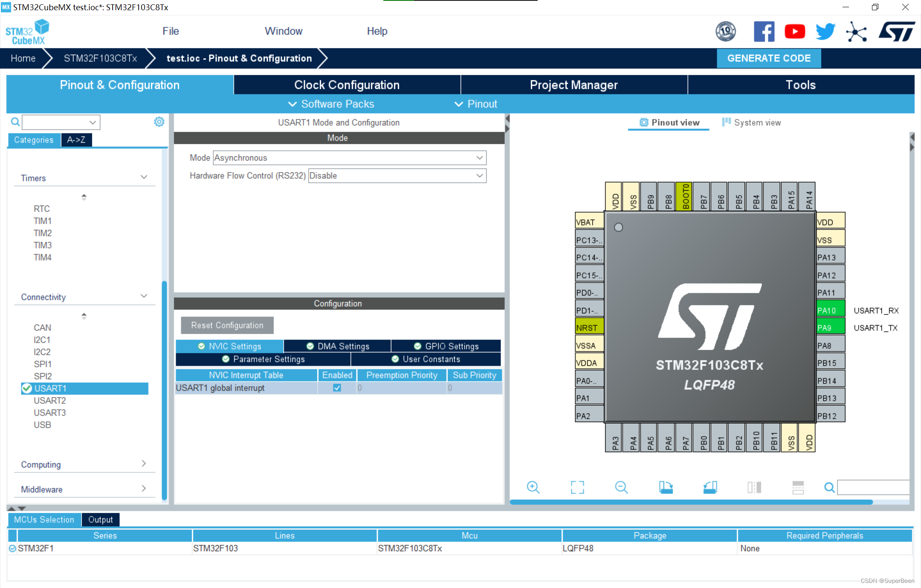The width and height of the screenshot is (921, 588).
Task: Select I2C1 in Connectivity list
Action: [42, 340]
